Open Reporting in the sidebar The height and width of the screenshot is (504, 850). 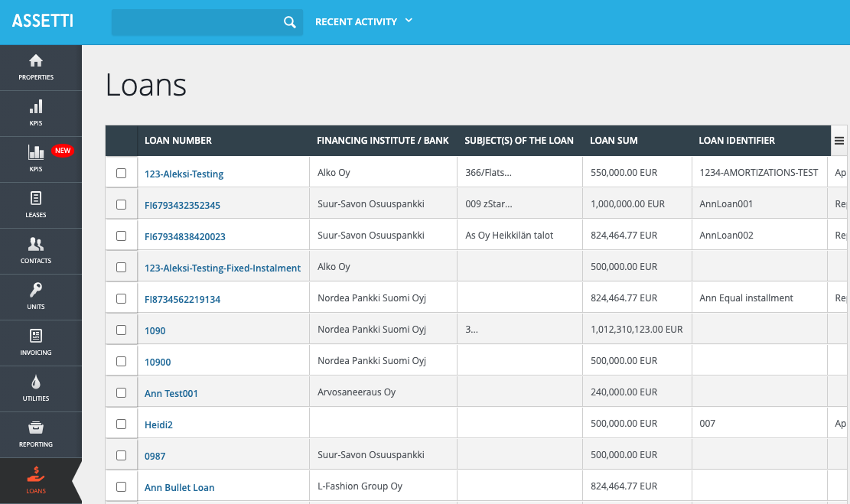tap(36, 434)
